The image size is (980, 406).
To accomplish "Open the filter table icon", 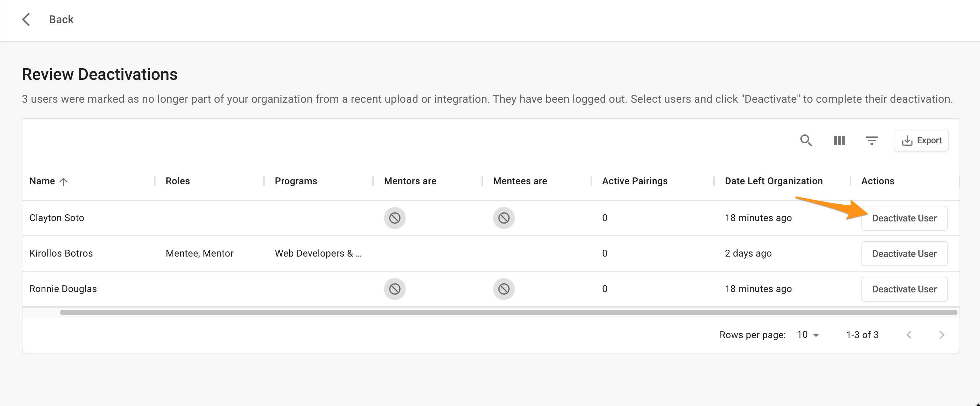I will point(872,141).
